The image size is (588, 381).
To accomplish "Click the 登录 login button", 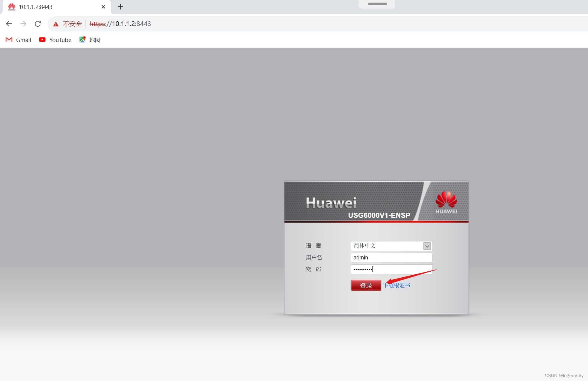I will (x=366, y=285).
